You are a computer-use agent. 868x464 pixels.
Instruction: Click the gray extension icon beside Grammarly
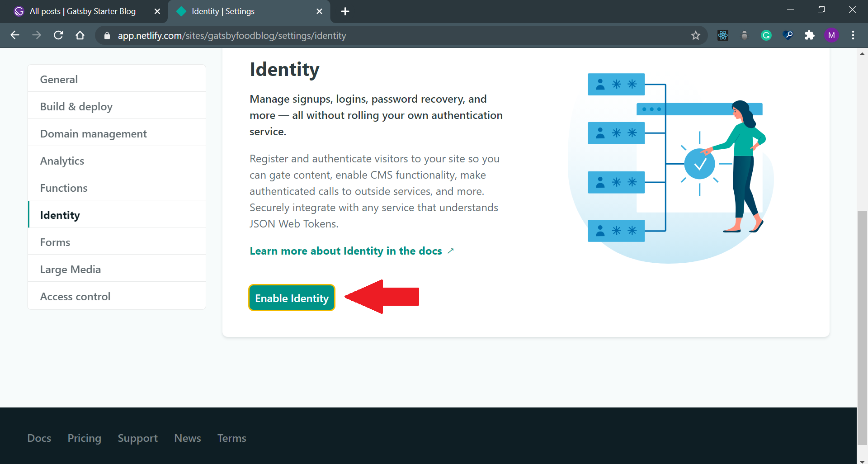click(x=745, y=35)
